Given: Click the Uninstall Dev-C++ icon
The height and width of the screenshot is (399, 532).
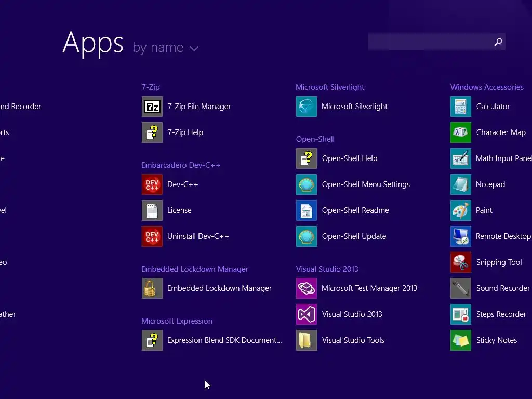Looking at the screenshot, I should (x=152, y=236).
